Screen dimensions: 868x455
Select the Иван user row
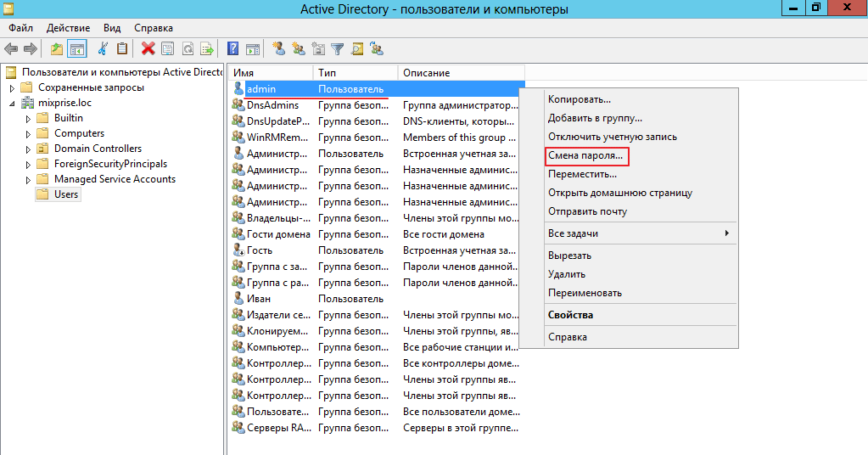[260, 299]
